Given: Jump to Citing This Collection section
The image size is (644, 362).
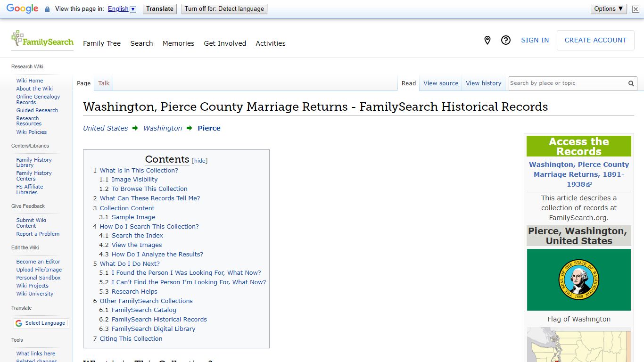Looking at the screenshot, I should 131,339.
